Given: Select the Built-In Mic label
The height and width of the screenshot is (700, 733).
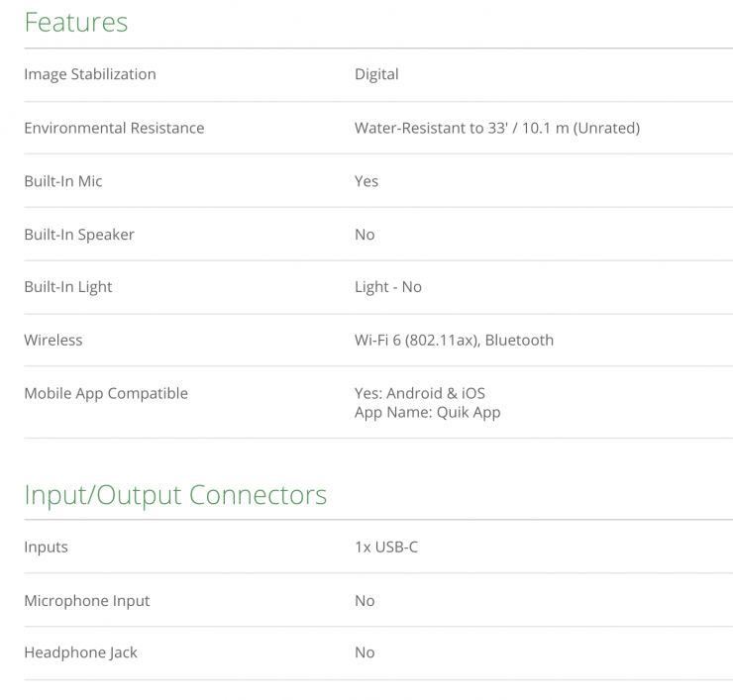Looking at the screenshot, I should (x=63, y=181).
